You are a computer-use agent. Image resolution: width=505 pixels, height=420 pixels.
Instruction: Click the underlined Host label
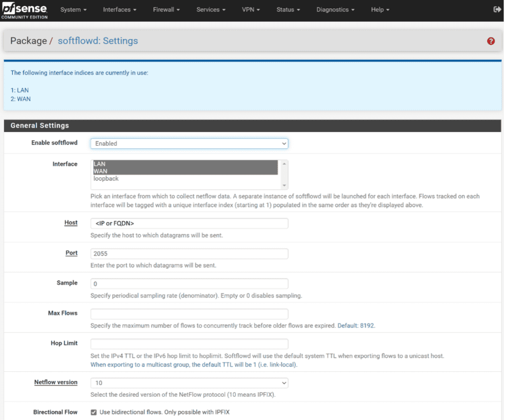[x=71, y=223]
